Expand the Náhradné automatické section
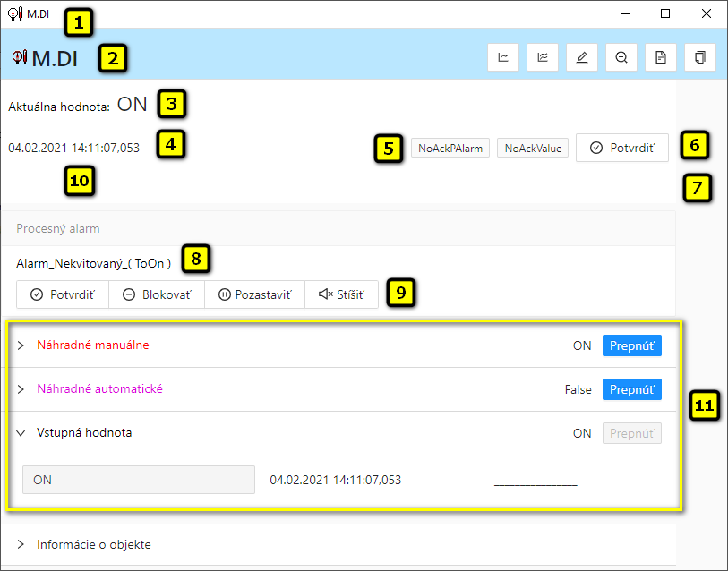 pos(21,390)
